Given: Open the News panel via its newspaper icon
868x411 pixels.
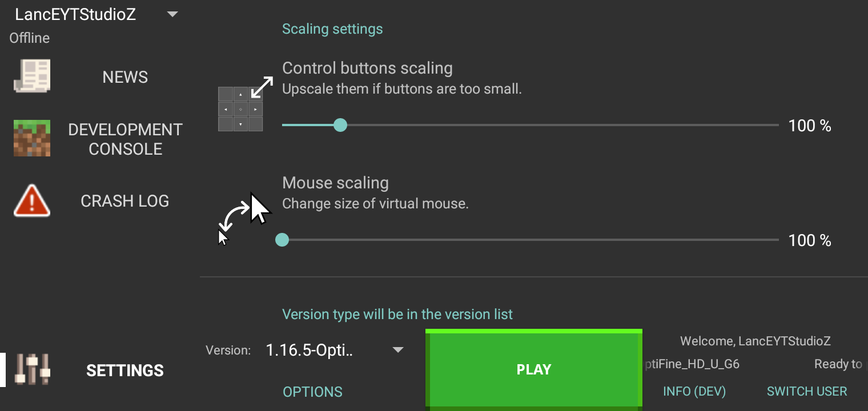Looking at the screenshot, I should [31, 75].
